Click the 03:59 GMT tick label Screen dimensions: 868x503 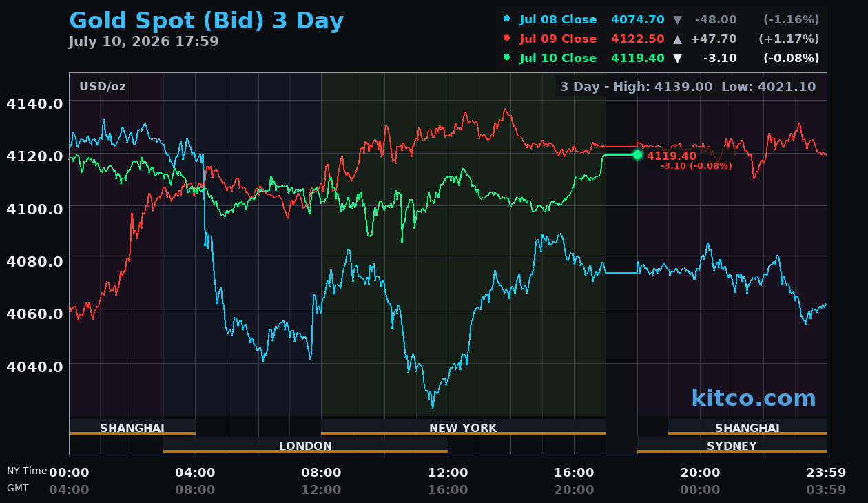pyautogui.click(x=826, y=490)
